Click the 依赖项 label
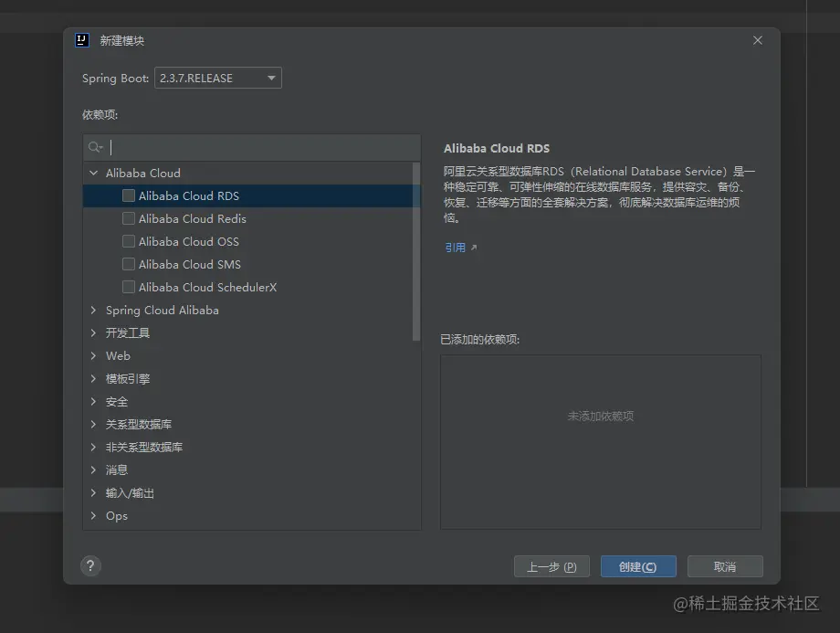 (100, 114)
